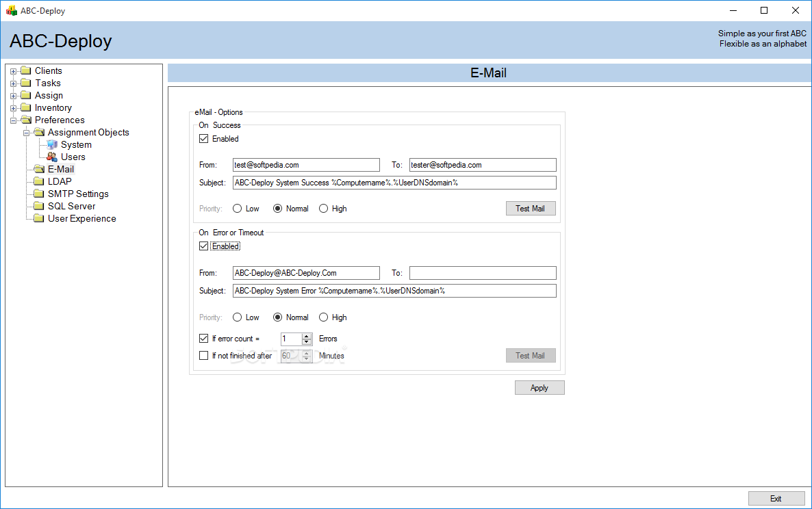The width and height of the screenshot is (812, 509).
Task: Decrease the error count spinner value
Action: [307, 342]
